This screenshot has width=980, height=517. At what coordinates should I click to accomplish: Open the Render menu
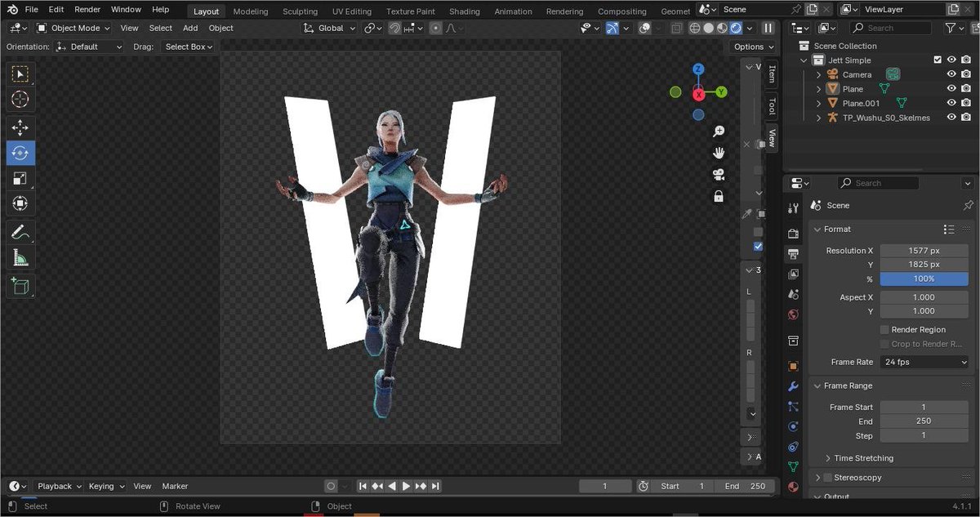[x=87, y=9]
